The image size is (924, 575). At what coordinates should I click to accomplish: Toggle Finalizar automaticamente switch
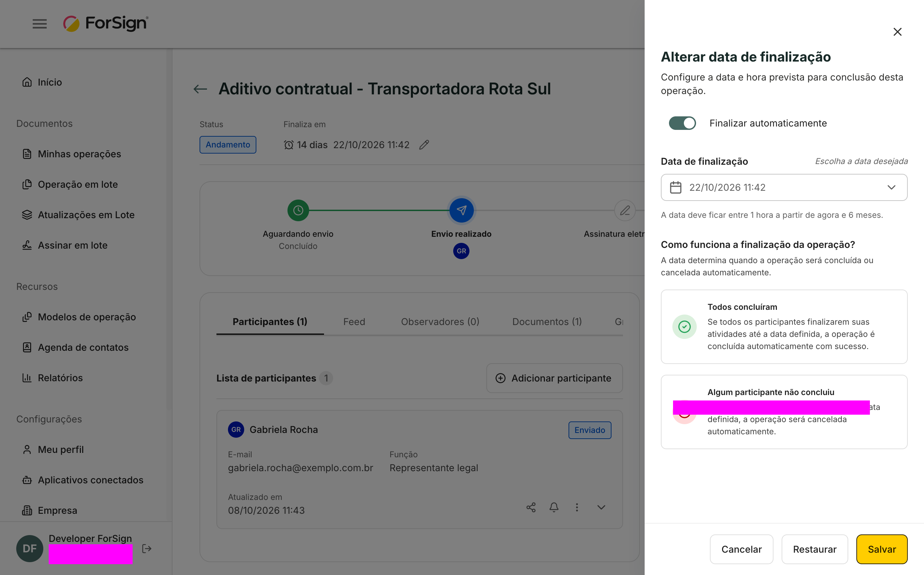[x=683, y=123]
